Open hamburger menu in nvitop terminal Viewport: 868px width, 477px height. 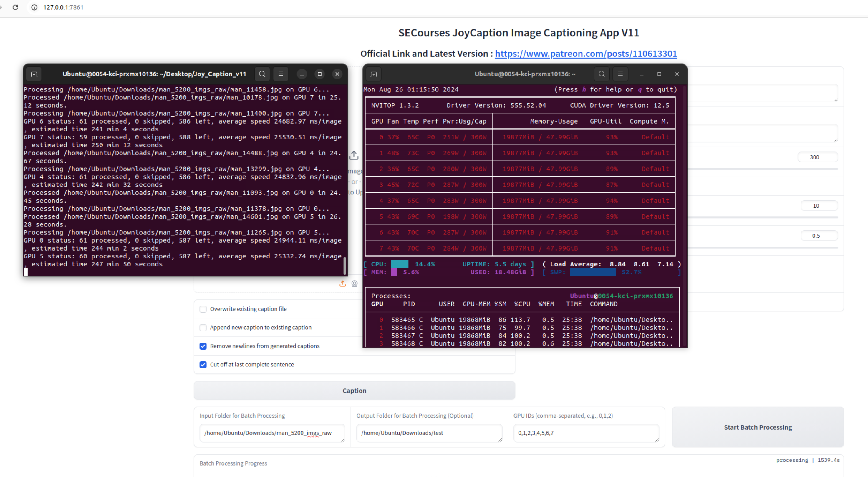(x=620, y=74)
